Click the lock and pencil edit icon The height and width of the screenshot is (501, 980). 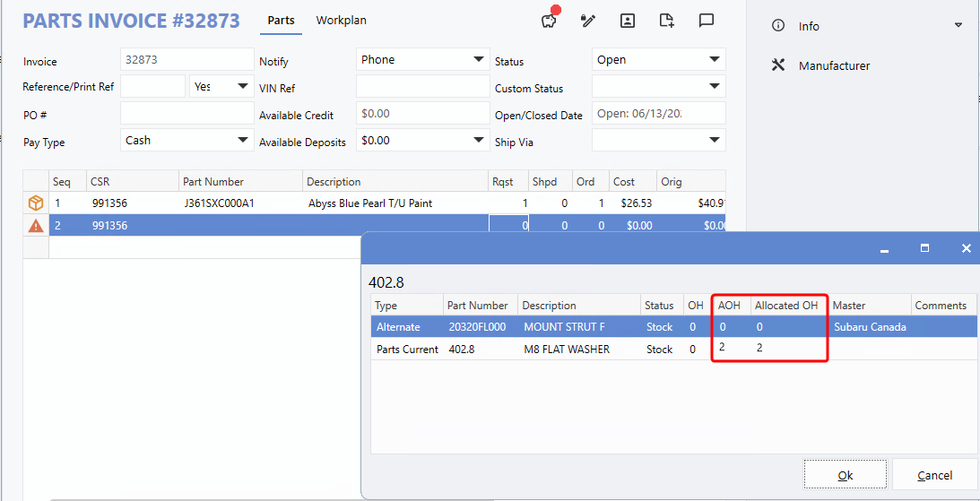click(x=588, y=21)
